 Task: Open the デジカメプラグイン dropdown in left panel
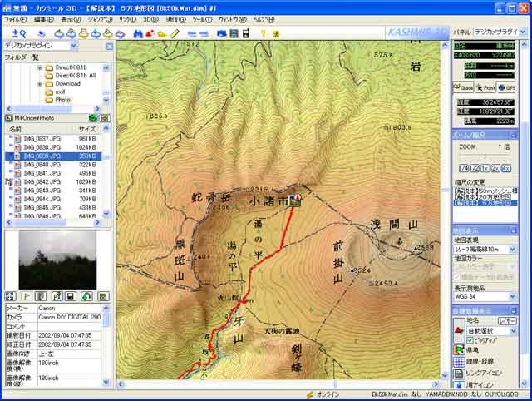(105, 46)
